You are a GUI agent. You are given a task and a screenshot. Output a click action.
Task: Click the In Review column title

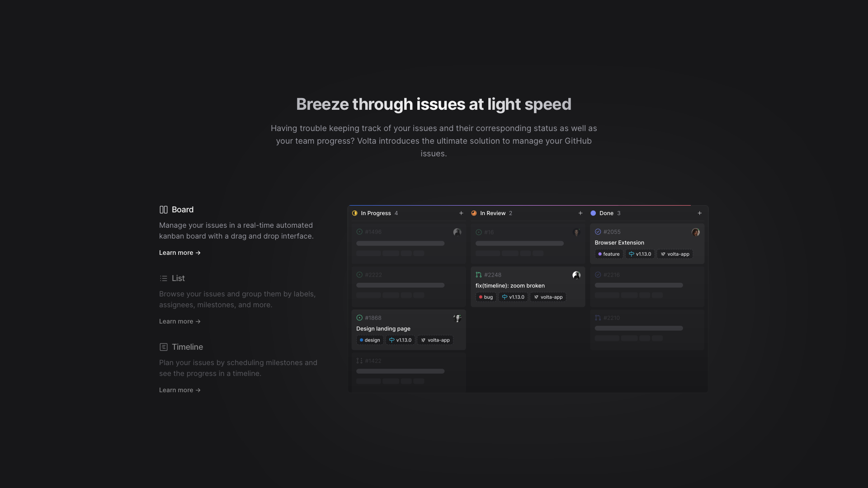(493, 213)
